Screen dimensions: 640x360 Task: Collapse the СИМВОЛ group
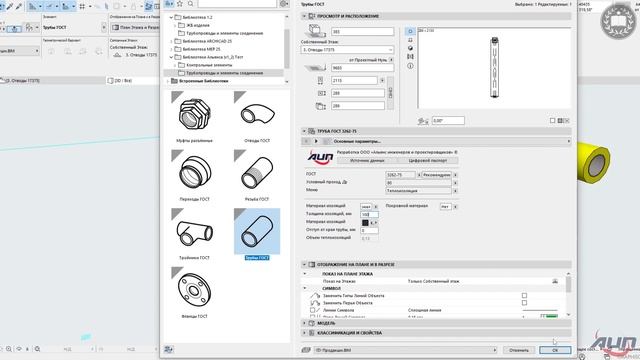[x=304, y=289]
